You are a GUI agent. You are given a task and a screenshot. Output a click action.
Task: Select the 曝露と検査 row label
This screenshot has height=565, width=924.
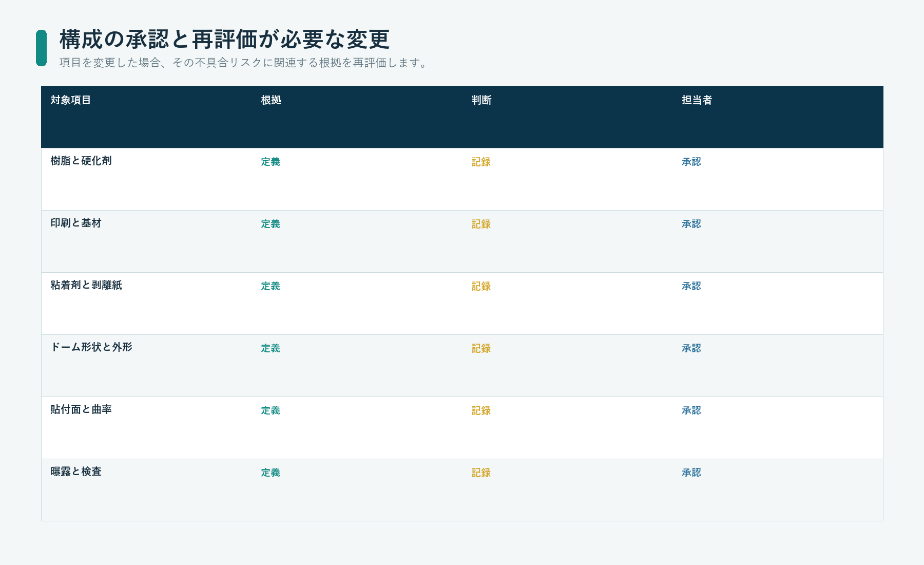pyautogui.click(x=76, y=472)
